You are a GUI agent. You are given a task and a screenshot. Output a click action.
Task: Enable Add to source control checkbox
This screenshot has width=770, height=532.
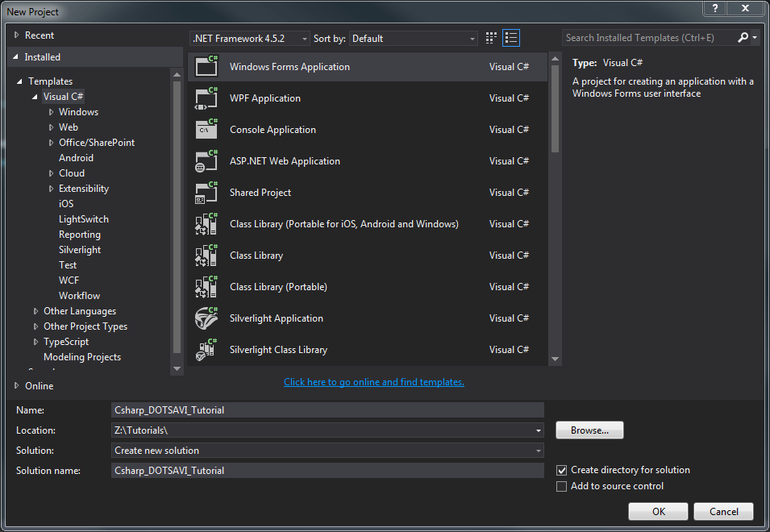point(561,486)
